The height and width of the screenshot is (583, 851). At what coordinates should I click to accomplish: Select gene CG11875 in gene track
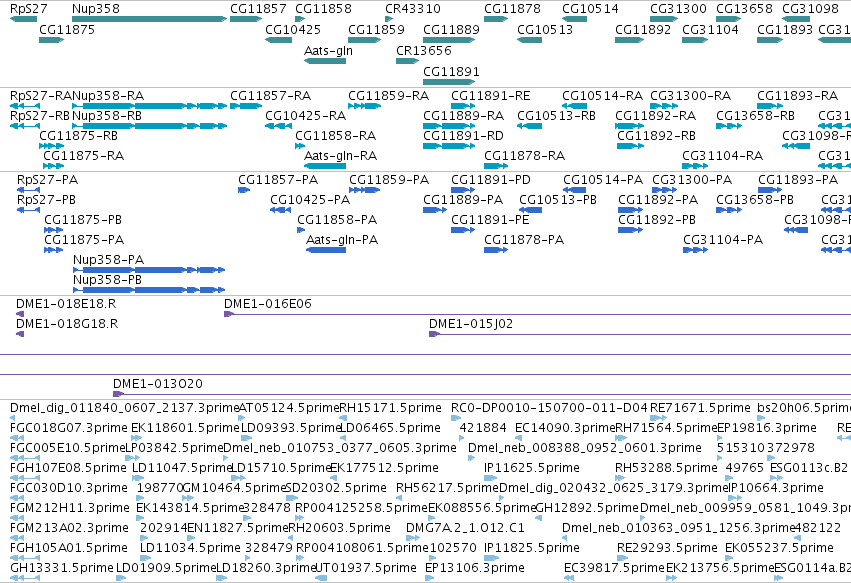click(67, 29)
